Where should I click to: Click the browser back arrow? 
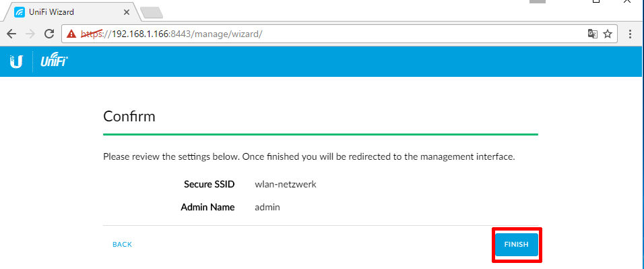click(11, 34)
